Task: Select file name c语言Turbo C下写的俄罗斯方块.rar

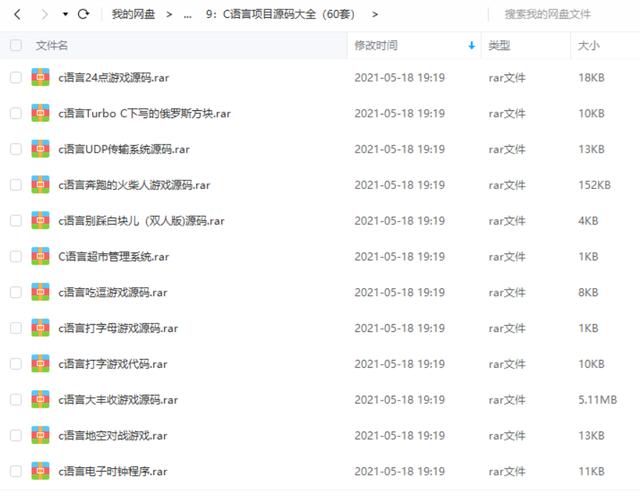Action: [x=144, y=113]
